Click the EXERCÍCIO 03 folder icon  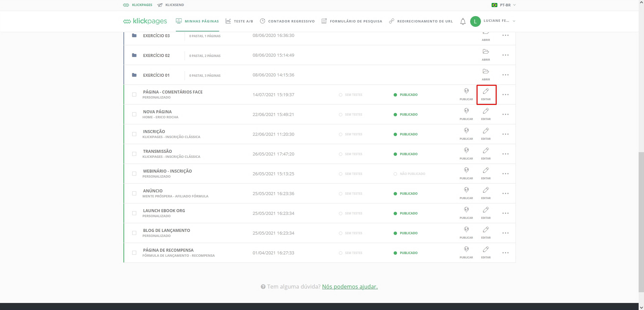coord(134,36)
